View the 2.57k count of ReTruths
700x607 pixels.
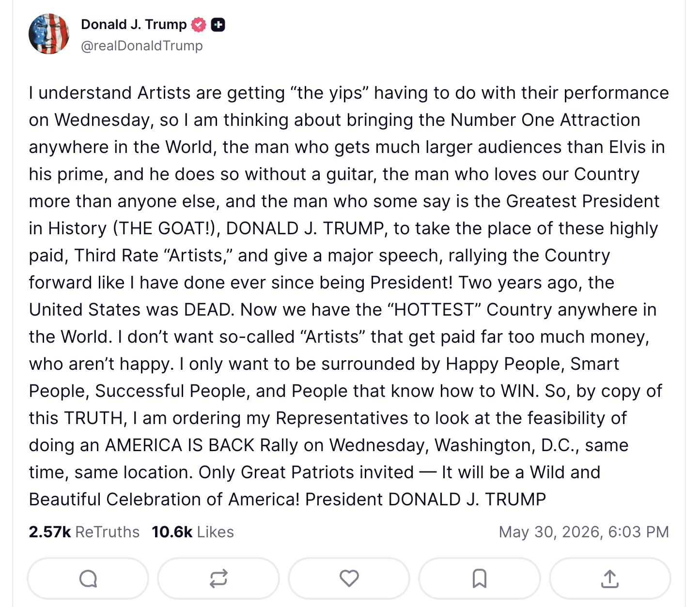pyautogui.click(x=50, y=532)
